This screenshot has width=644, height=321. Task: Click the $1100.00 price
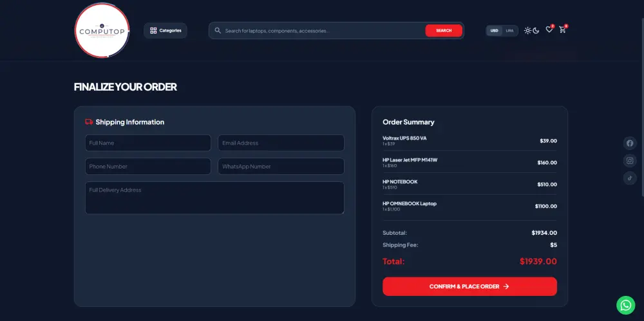point(546,206)
